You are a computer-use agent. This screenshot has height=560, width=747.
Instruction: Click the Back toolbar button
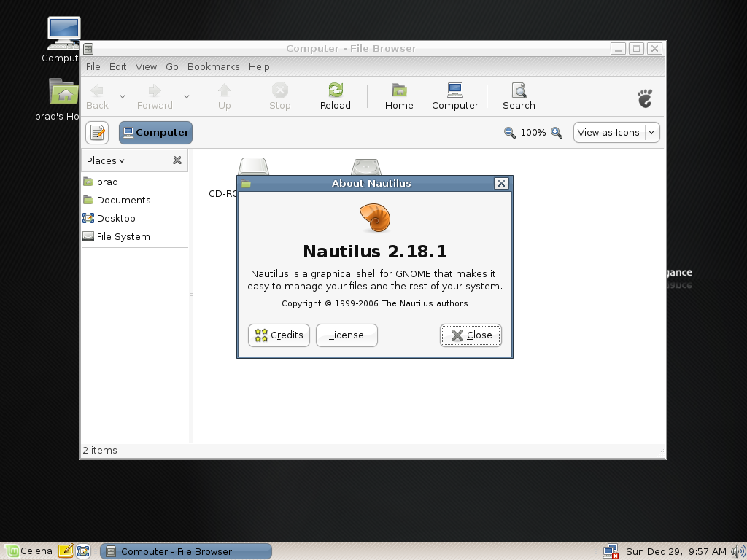click(97, 97)
